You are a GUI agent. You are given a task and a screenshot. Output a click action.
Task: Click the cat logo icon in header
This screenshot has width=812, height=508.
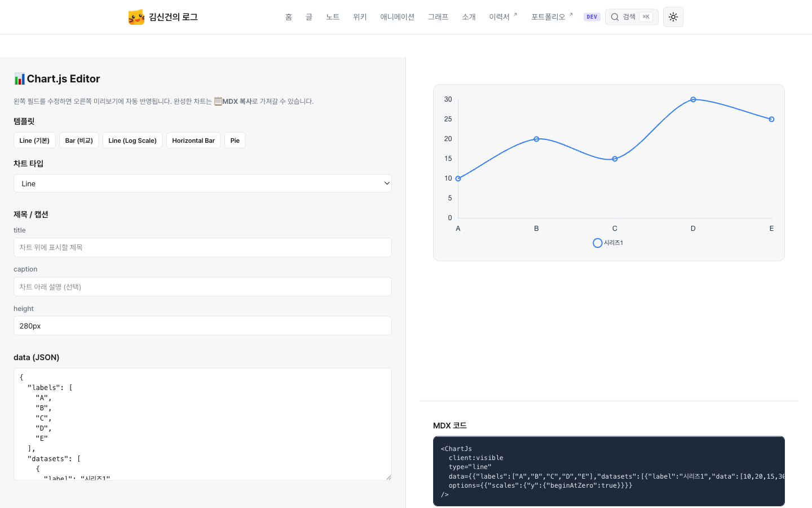click(136, 17)
